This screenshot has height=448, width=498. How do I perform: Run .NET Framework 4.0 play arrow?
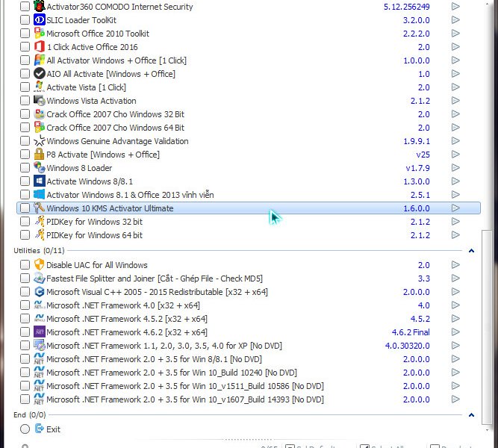pos(455,305)
